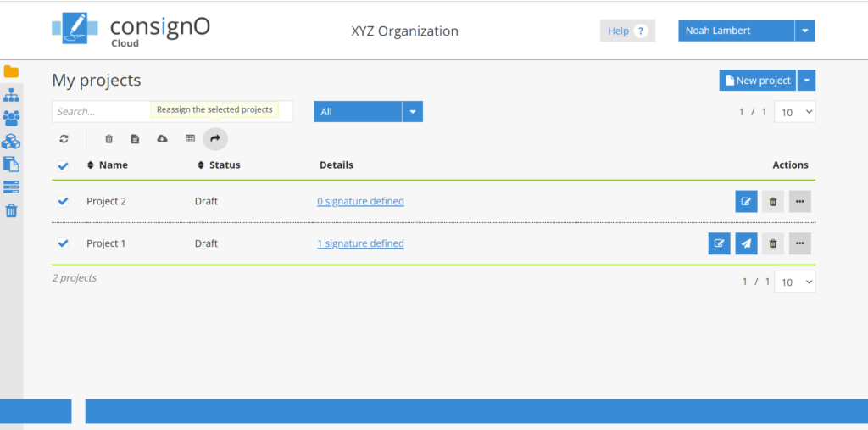Screen dimensions: 868x430
Task: Click the reassign selected projects arrow icon
Action: 215,139
